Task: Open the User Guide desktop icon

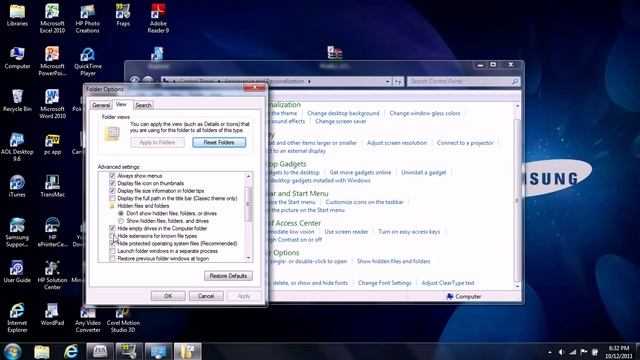Action: (x=17, y=272)
